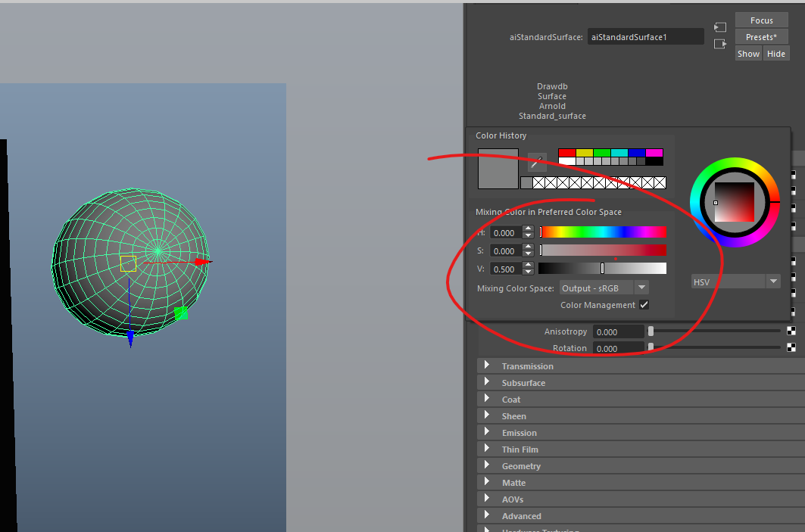
Task: Click the aiStandardSurface name input field
Action: click(x=646, y=36)
